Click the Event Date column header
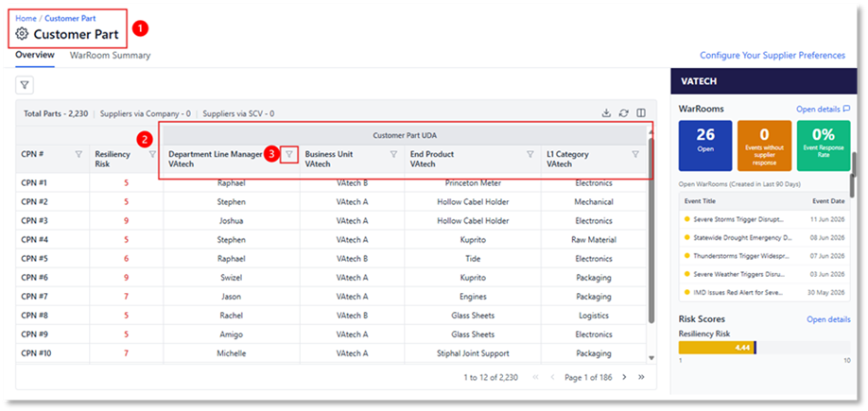The image size is (868, 411). point(828,201)
